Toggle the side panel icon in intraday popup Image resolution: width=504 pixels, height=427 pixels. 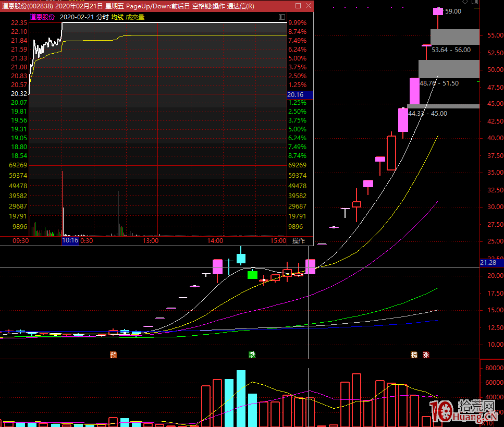click(282, 17)
